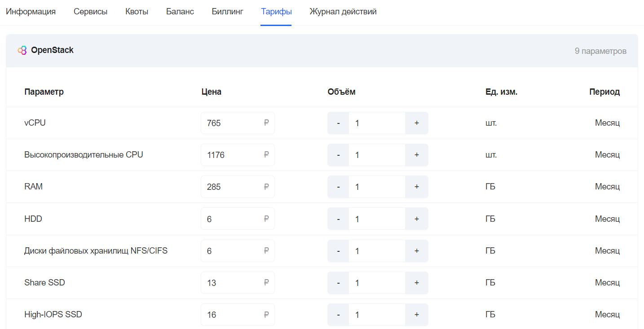Edit the RAM price input
This screenshot has height=329, width=644.
[x=238, y=187]
